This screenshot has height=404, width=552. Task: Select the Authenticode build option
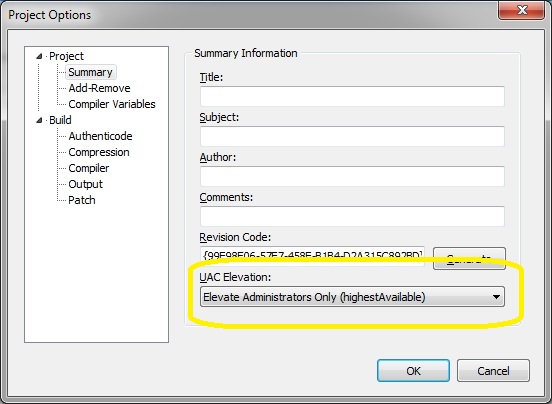pos(100,136)
